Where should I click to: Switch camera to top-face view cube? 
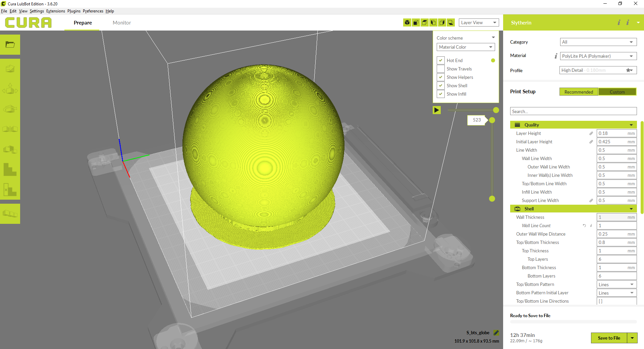click(425, 22)
